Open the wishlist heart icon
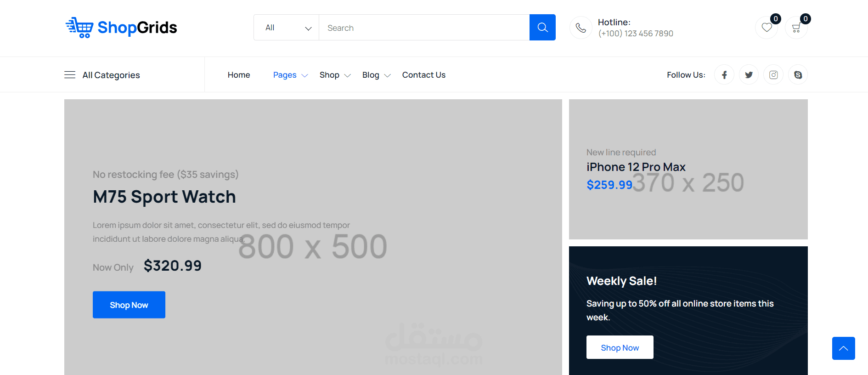 pos(767,28)
